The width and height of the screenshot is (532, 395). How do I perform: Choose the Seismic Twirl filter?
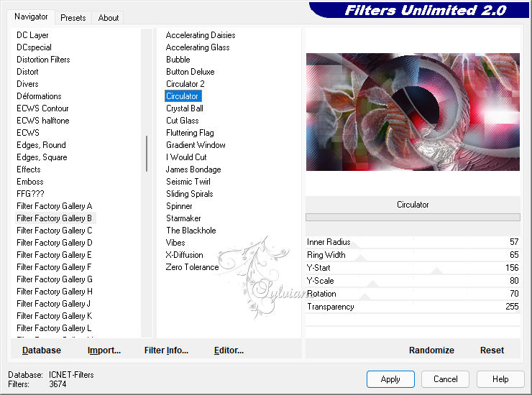point(188,182)
